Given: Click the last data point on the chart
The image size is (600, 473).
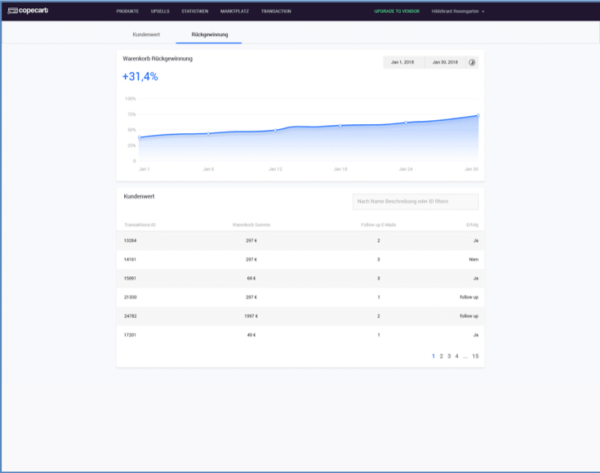Looking at the screenshot, I should [478, 115].
